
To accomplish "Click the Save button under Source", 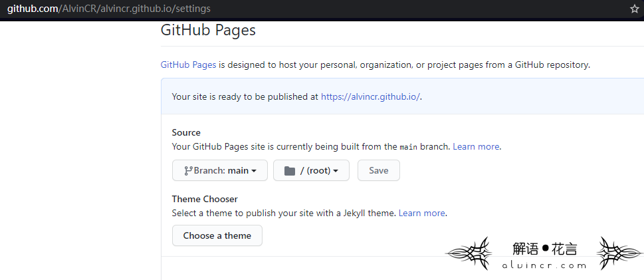I will (x=379, y=170).
